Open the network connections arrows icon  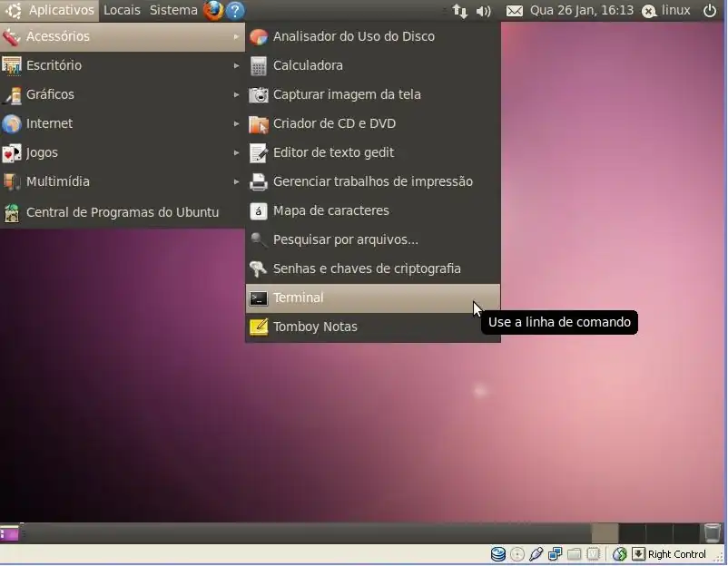click(x=460, y=11)
